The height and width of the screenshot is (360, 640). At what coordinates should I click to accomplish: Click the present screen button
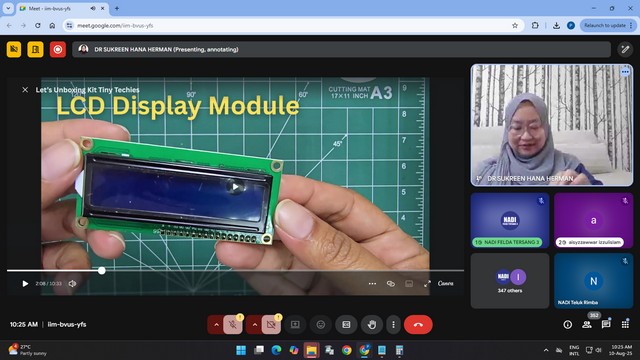tap(295, 324)
